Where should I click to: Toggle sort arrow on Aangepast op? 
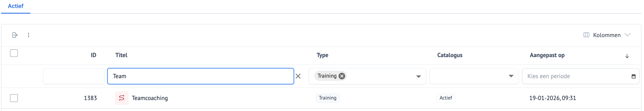point(627,56)
